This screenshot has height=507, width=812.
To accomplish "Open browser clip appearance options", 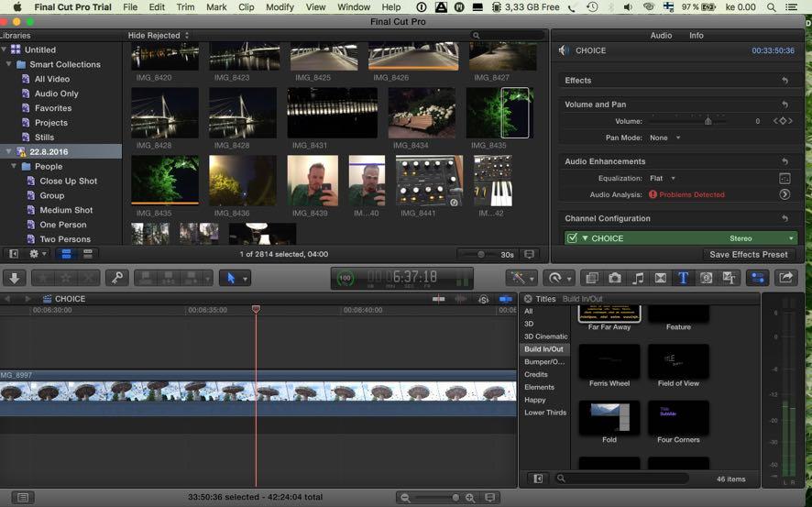I will (x=529, y=254).
